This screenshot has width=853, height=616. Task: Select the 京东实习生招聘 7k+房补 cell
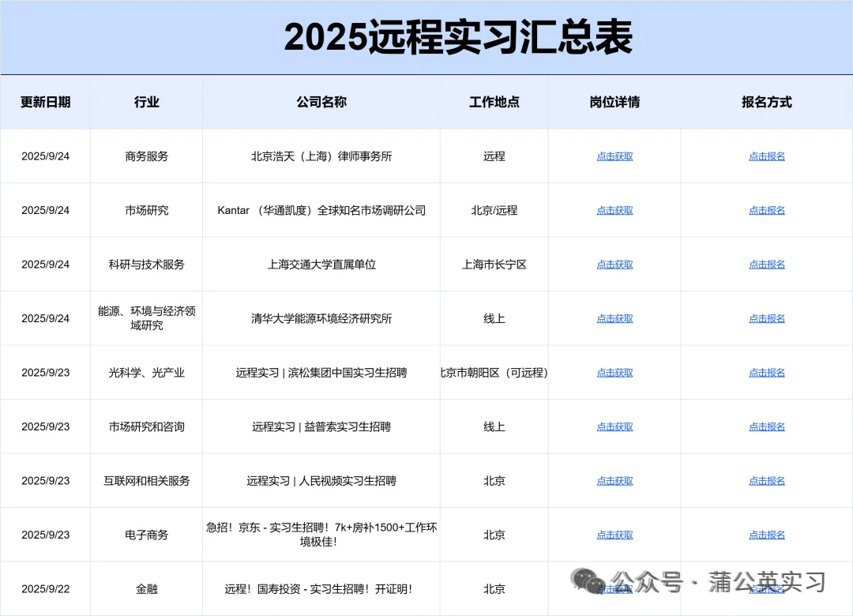click(321, 535)
